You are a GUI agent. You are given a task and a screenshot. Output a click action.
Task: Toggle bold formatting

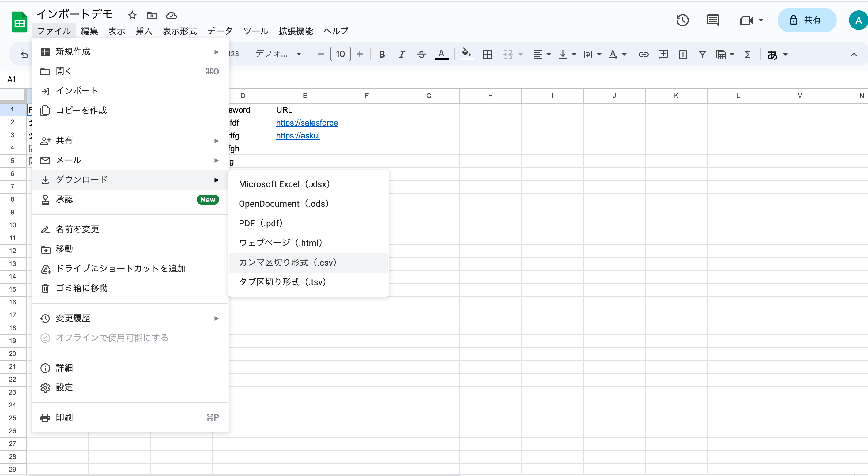click(382, 54)
